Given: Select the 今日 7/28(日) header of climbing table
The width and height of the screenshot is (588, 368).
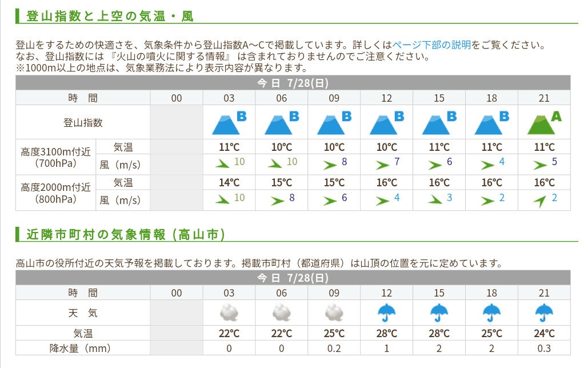Looking at the screenshot, I should 293,82.
